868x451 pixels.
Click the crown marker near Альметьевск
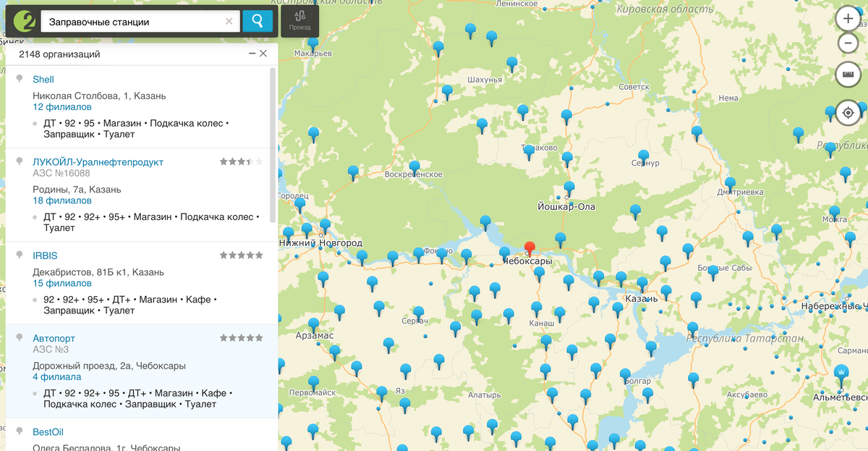click(x=841, y=374)
